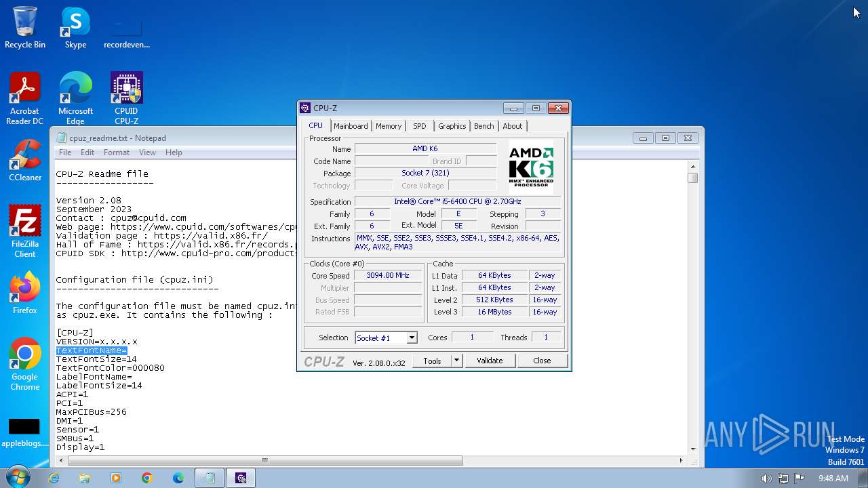Click the Close button in CPU-Z
The image size is (868, 488).
(x=542, y=361)
